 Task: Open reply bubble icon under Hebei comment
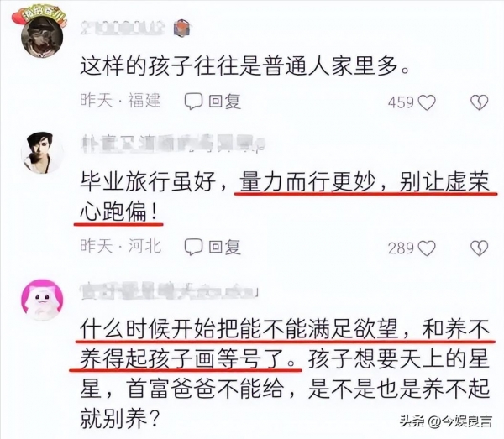coord(193,248)
